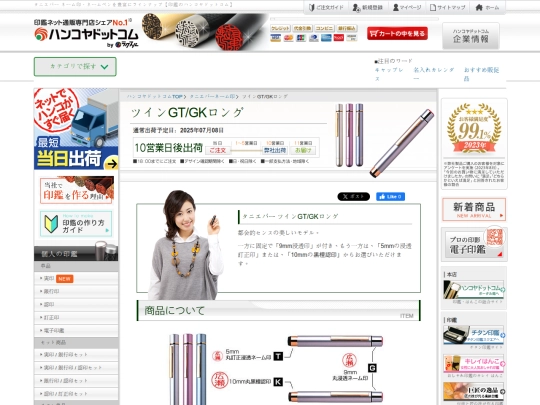540x405 pixels.
Task: Click the VISA card icon
Action: pos(276,38)
